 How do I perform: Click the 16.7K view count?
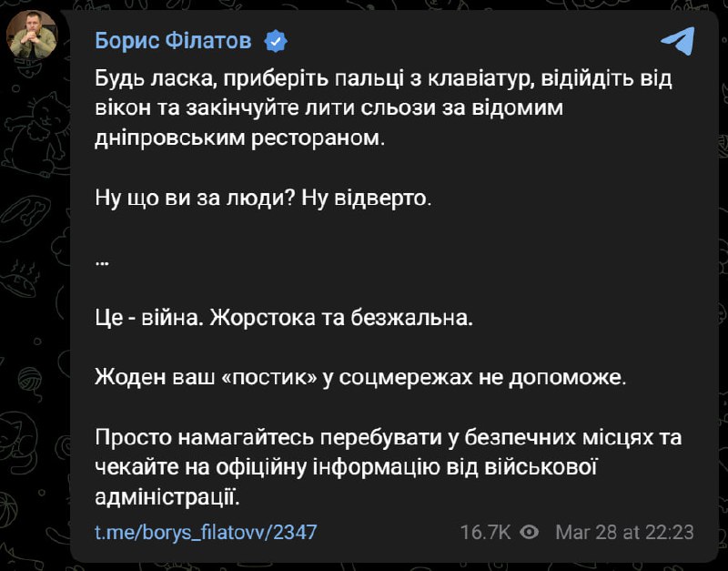point(487,532)
